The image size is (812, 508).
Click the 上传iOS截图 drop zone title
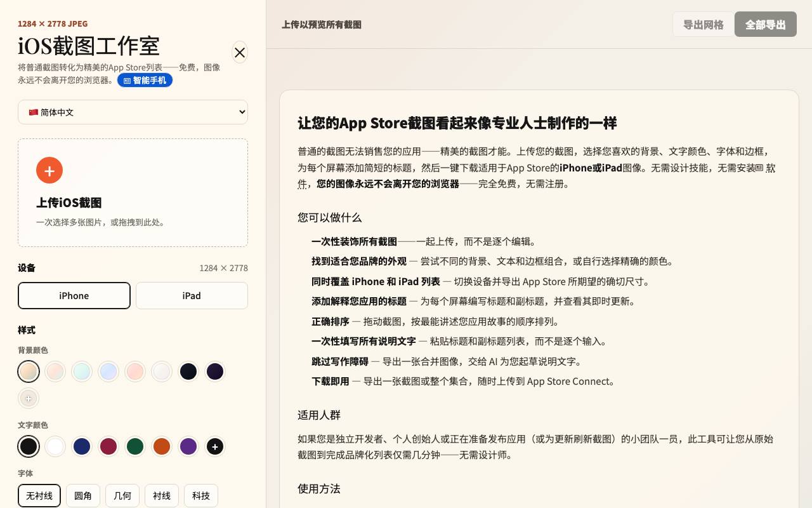[69, 203]
